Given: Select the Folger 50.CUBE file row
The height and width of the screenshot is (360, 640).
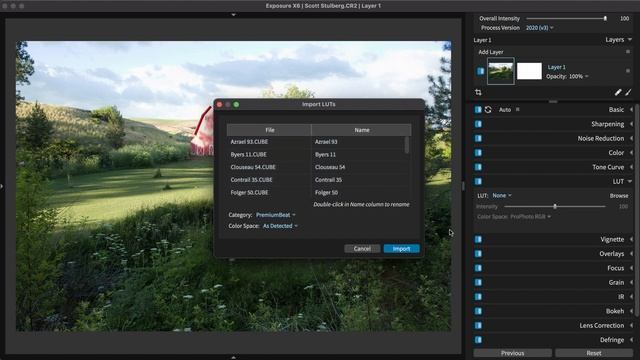Looking at the screenshot, I should click(269, 192).
